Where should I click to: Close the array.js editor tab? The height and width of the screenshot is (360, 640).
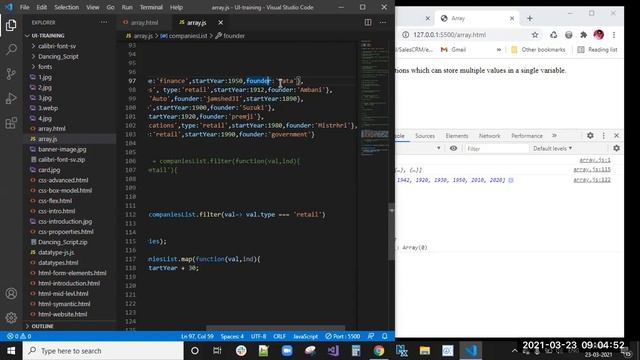[x=220, y=22]
